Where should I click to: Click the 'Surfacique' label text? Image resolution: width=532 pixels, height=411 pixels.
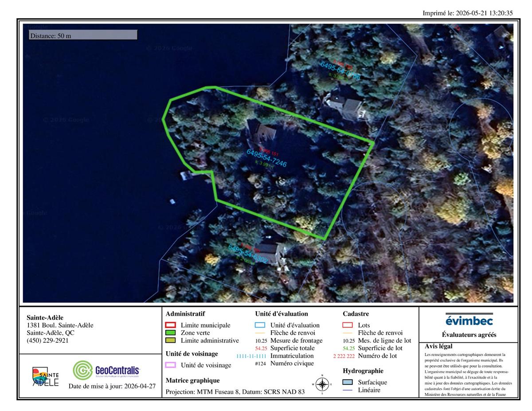pos(372,382)
